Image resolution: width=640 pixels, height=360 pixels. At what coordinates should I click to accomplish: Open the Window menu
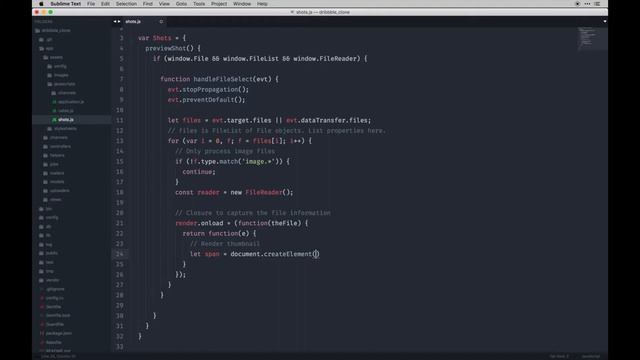[x=242, y=4]
